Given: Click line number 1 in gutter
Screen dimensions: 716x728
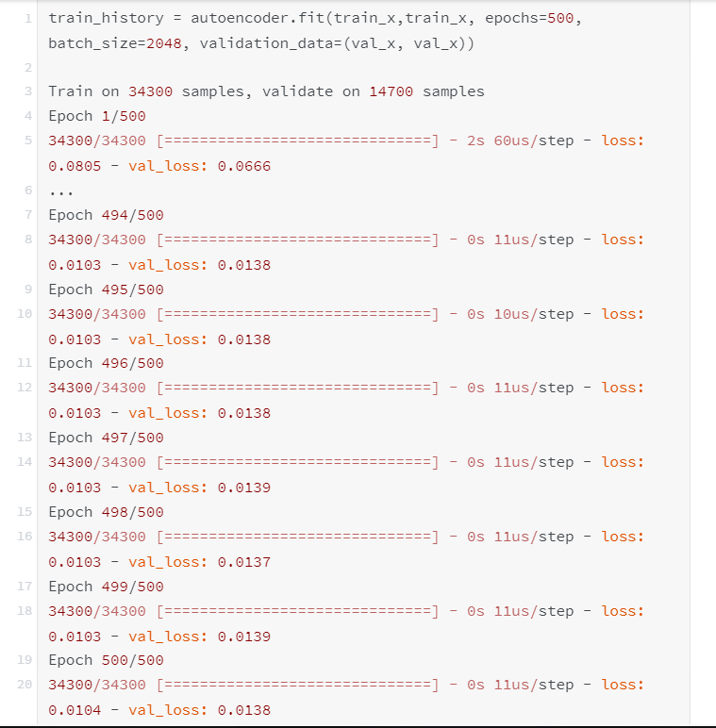Looking at the screenshot, I should [x=28, y=18].
